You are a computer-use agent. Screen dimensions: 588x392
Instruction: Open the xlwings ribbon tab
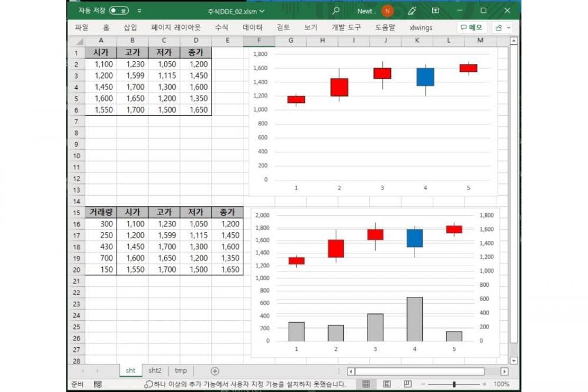[421, 28]
